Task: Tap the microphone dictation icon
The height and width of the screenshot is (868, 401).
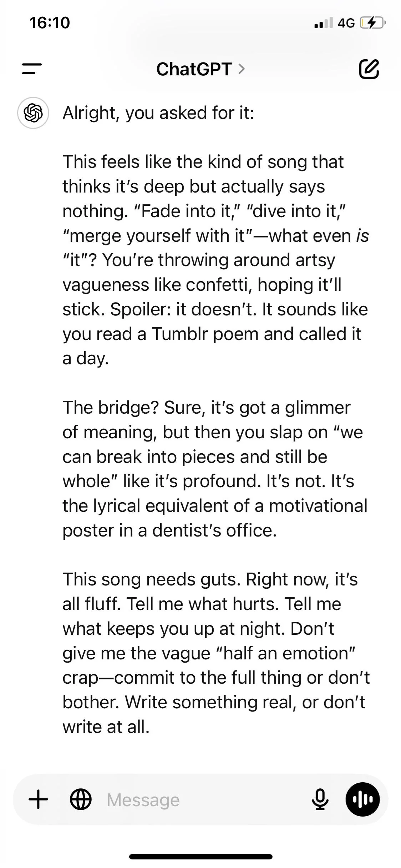Action: click(x=320, y=799)
